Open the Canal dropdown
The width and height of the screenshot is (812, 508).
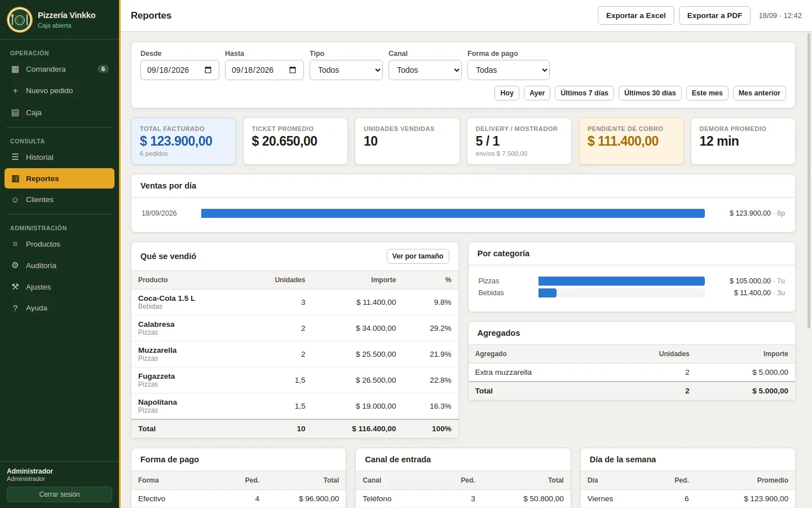pyautogui.click(x=425, y=70)
